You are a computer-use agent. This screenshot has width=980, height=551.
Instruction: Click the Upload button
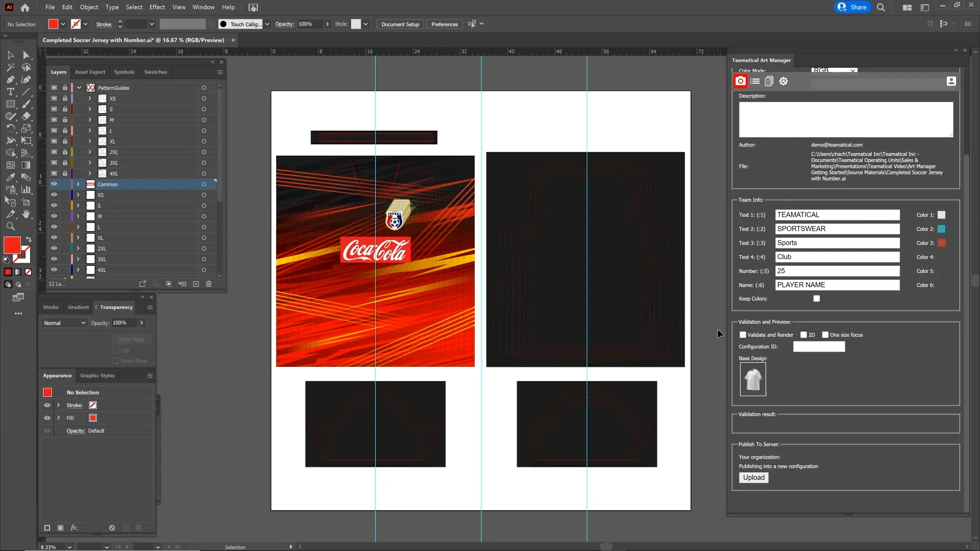point(753,478)
